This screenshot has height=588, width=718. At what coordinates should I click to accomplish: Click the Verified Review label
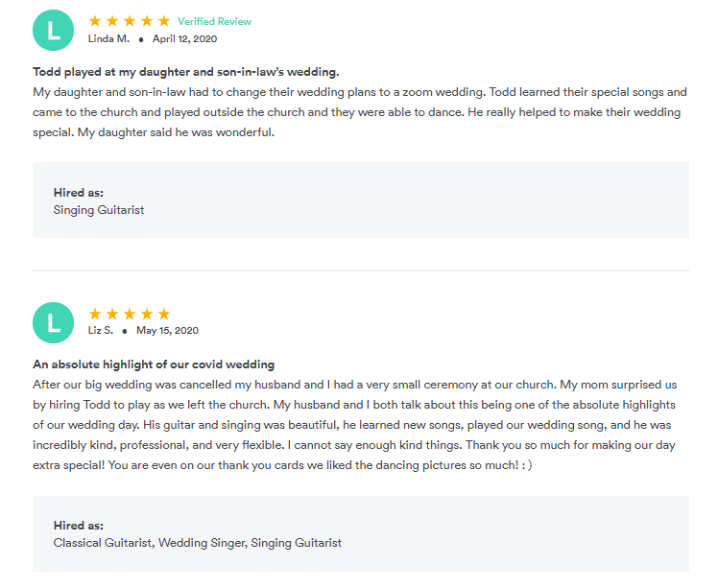pos(214,21)
